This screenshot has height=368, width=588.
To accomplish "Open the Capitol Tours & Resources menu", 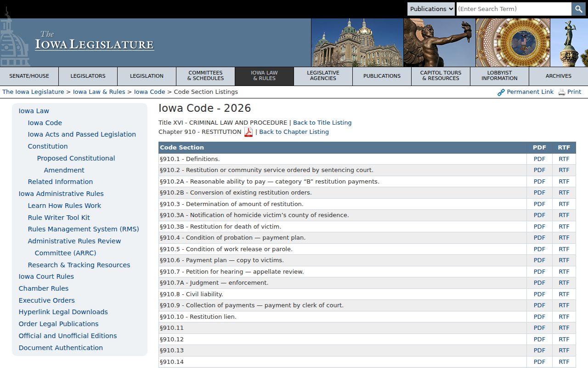I will [x=441, y=76].
